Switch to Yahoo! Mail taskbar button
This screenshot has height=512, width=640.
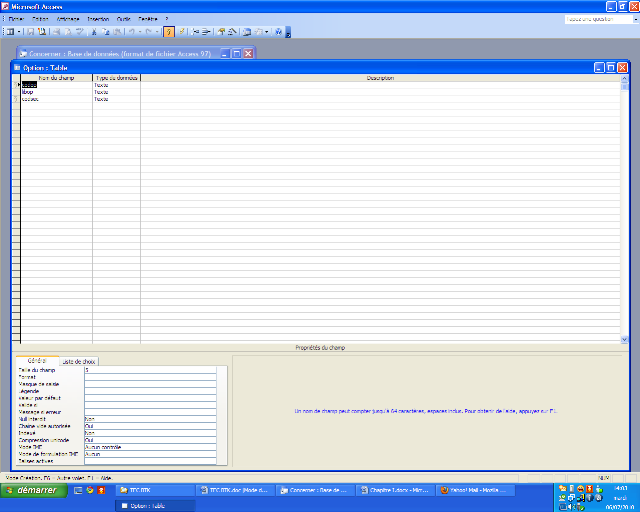click(475, 491)
